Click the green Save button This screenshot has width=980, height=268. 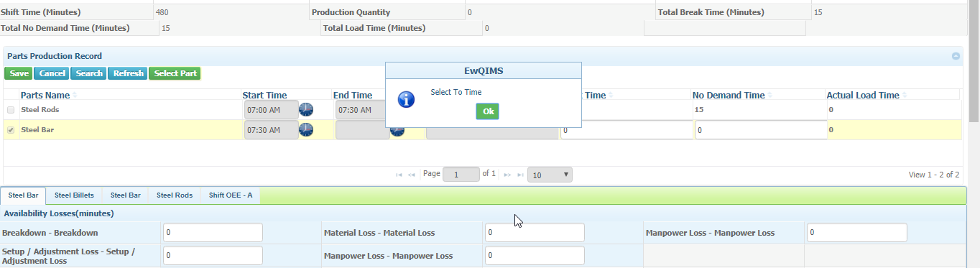tap(19, 73)
